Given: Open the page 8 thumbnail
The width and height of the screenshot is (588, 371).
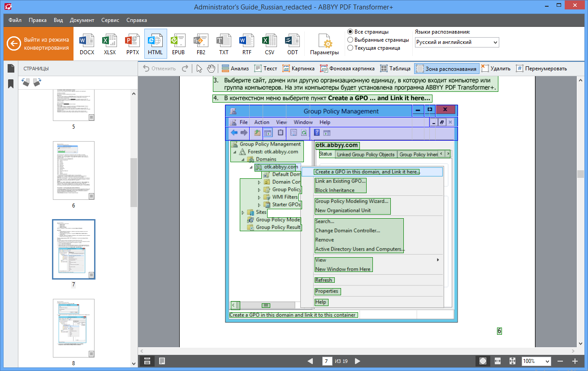Looking at the screenshot, I should click(x=73, y=328).
